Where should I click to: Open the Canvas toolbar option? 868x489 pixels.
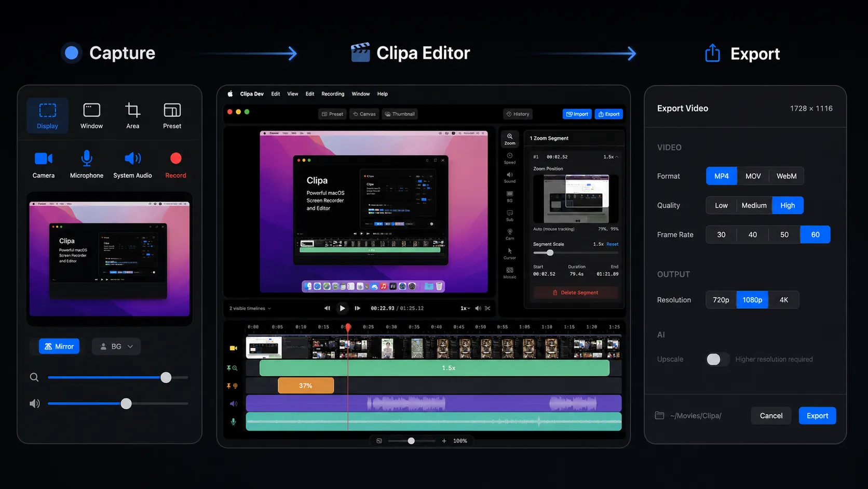click(364, 114)
